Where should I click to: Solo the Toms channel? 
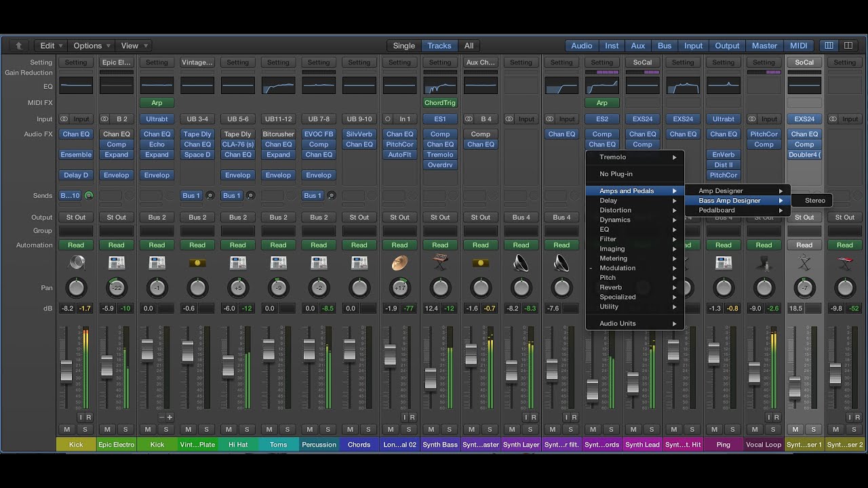coord(288,429)
